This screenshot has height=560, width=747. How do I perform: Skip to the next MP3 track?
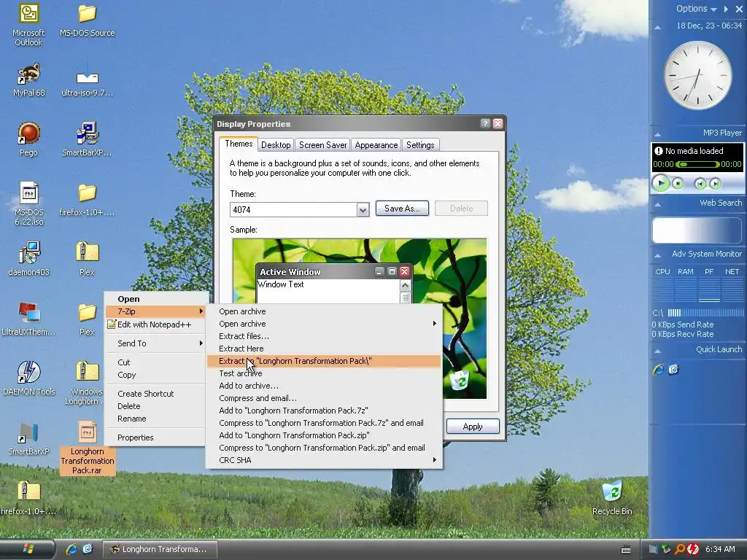[715, 184]
